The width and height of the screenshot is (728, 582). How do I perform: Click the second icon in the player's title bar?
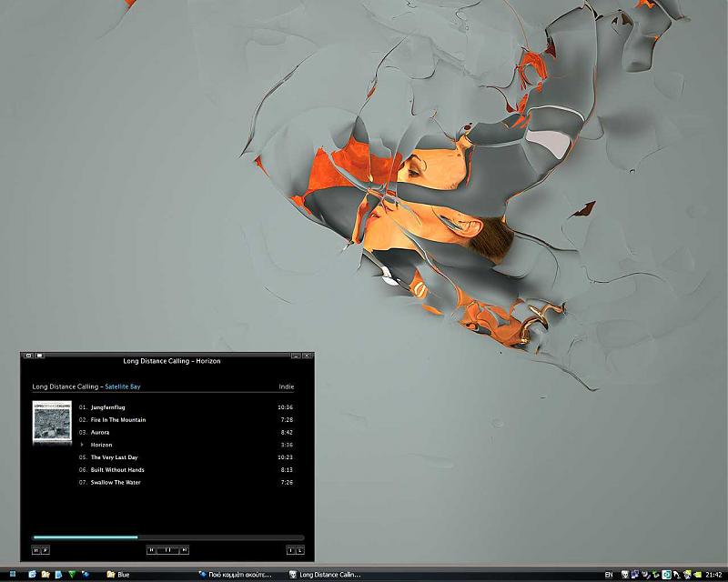point(39,356)
